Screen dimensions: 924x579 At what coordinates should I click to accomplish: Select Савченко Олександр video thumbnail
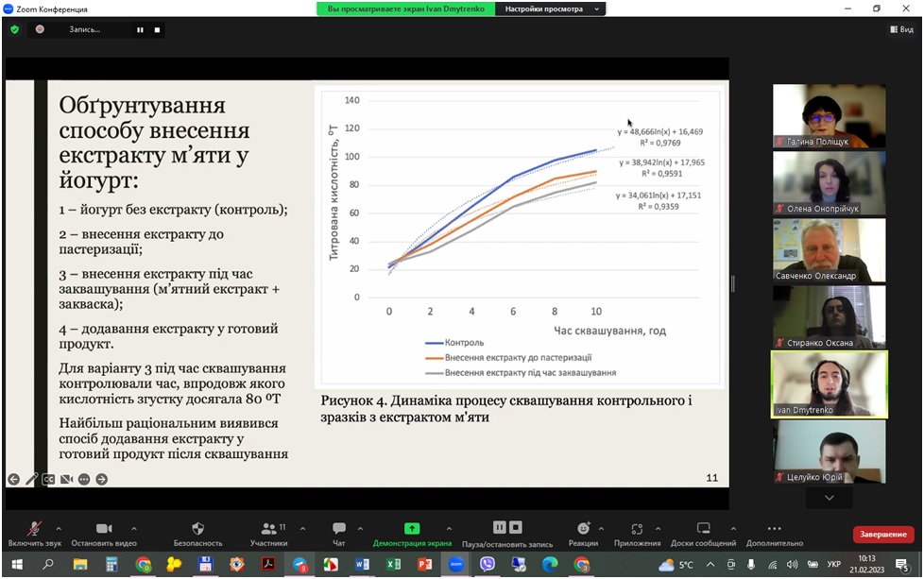tap(830, 249)
